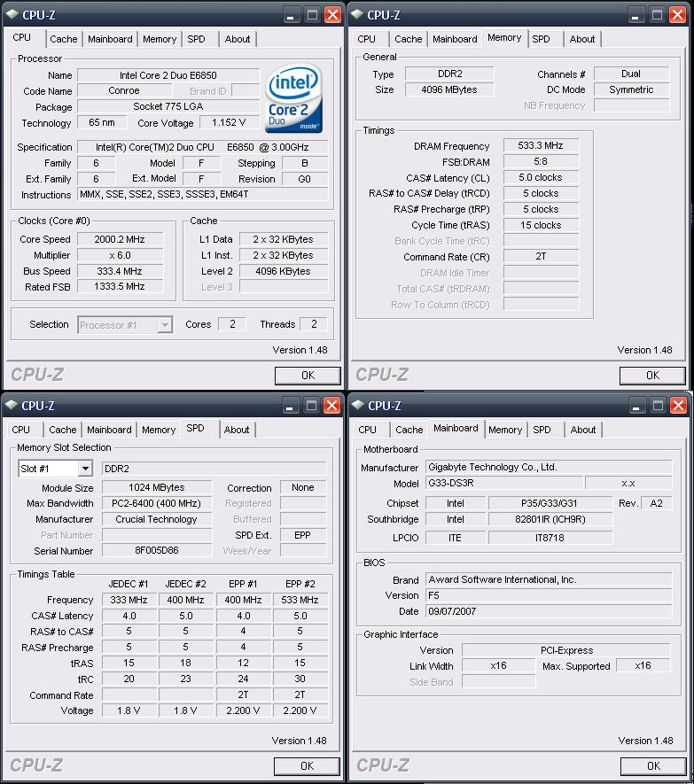This screenshot has height=784, width=694.
Task: Click OK in the Mainboard tab window
Action: tap(653, 766)
